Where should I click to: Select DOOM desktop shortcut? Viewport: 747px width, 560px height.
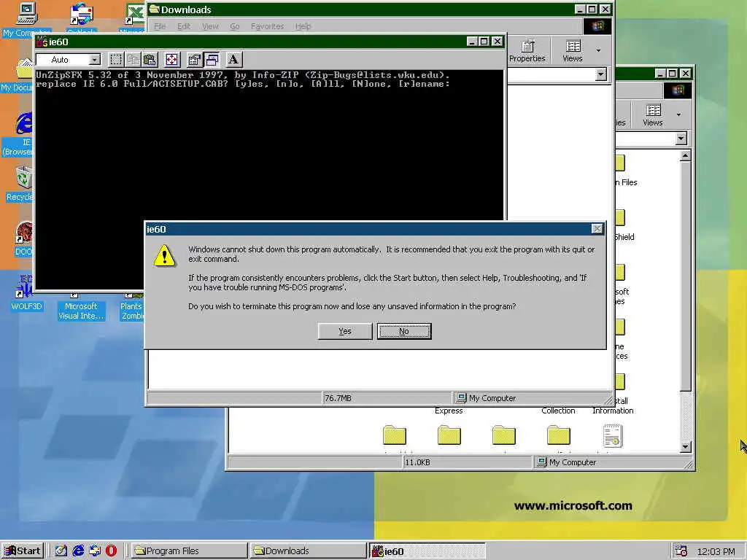23,238
